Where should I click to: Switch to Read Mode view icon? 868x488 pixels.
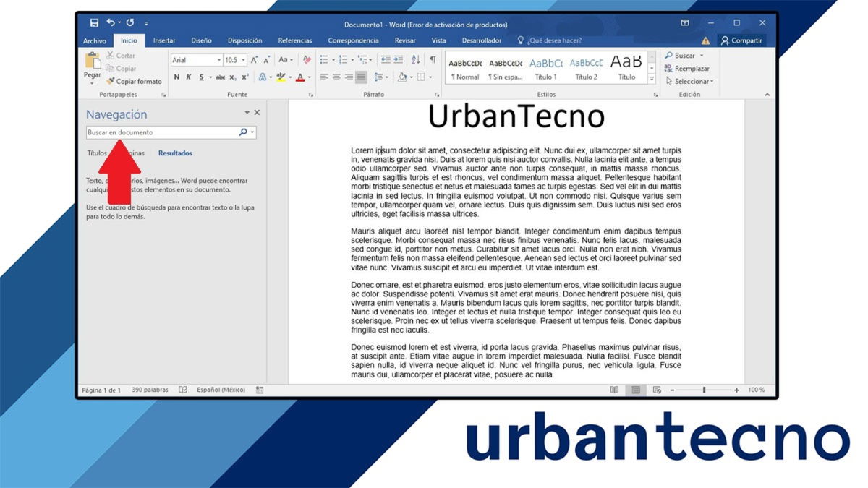coord(615,390)
